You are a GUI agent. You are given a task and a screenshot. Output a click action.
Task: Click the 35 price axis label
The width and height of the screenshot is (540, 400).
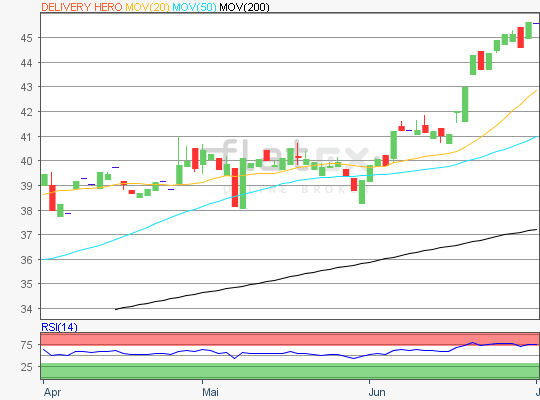pos(27,284)
